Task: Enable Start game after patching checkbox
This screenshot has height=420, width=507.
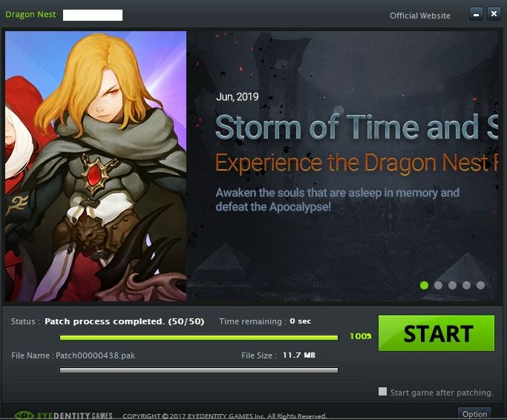Action: tap(382, 392)
